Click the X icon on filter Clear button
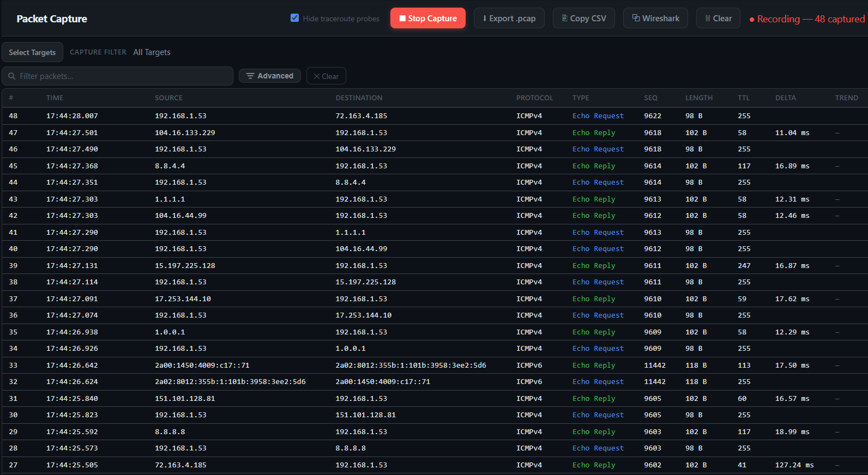 tap(317, 76)
